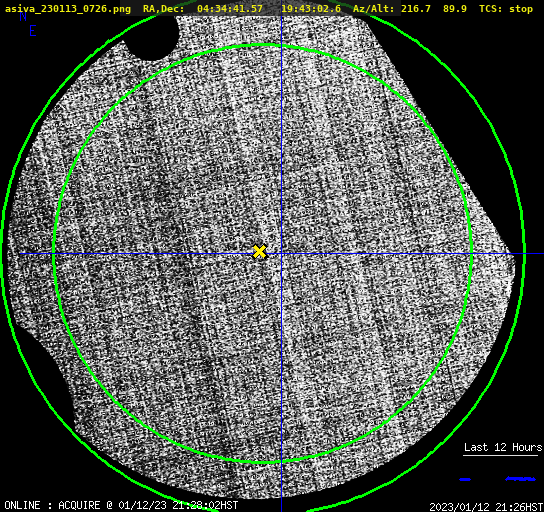Viewport: 544px width, 512px height.
Task: Click the yellow X telescope pointing marker
Action: pyautogui.click(x=260, y=252)
